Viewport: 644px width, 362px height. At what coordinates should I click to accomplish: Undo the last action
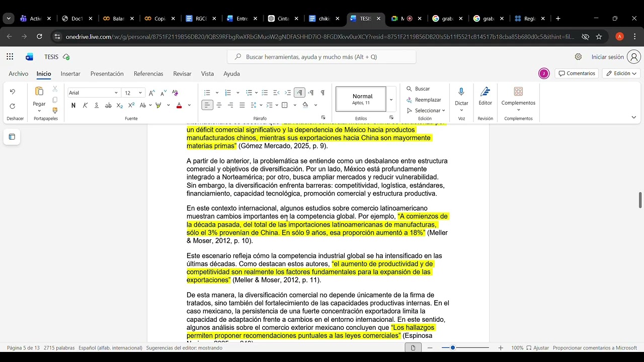click(x=13, y=92)
